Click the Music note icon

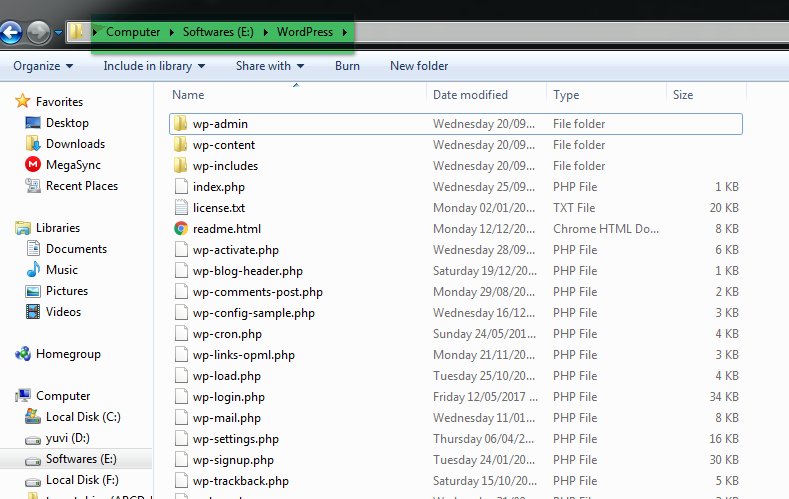[x=33, y=270]
